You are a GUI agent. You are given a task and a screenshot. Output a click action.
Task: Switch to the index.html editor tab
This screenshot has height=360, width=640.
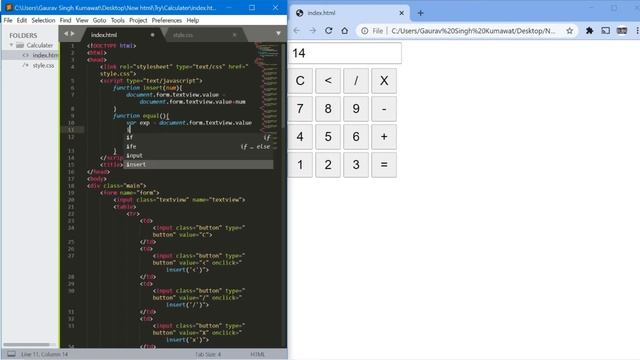click(122, 35)
